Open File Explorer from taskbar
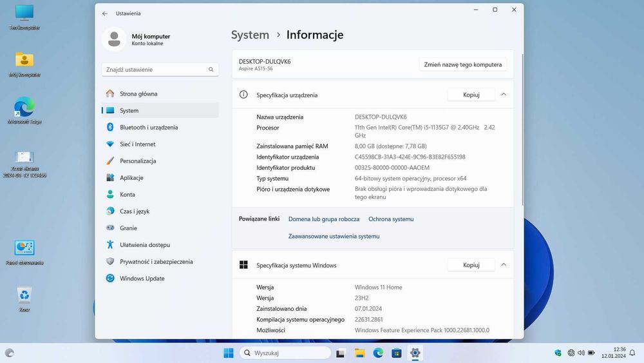 (x=359, y=353)
